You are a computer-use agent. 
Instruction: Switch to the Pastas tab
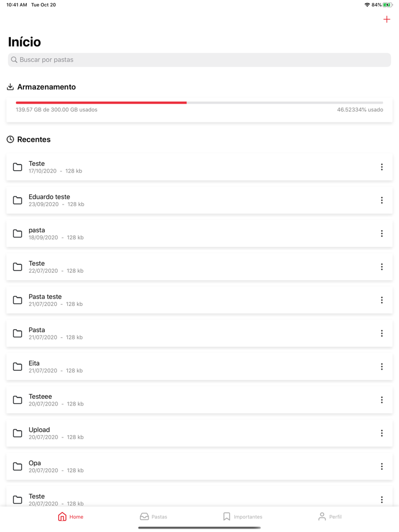pos(153,517)
